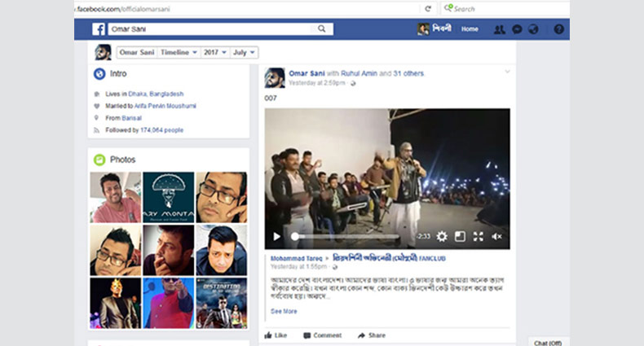Screen dimensions: 644x346
Task: Click the Facebook logo icon
Action: [x=98, y=29]
